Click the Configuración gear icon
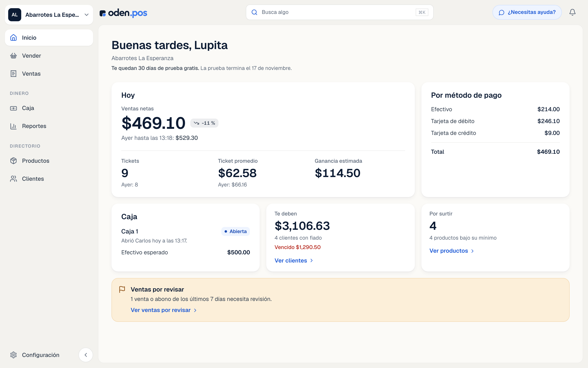This screenshot has height=368, width=588. (14, 355)
